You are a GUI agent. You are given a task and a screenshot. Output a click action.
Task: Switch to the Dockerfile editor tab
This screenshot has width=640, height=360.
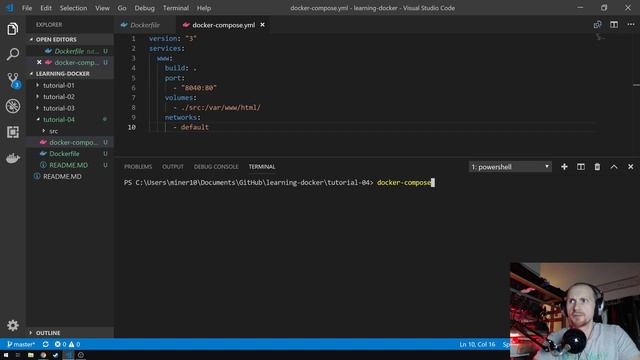(x=145, y=25)
